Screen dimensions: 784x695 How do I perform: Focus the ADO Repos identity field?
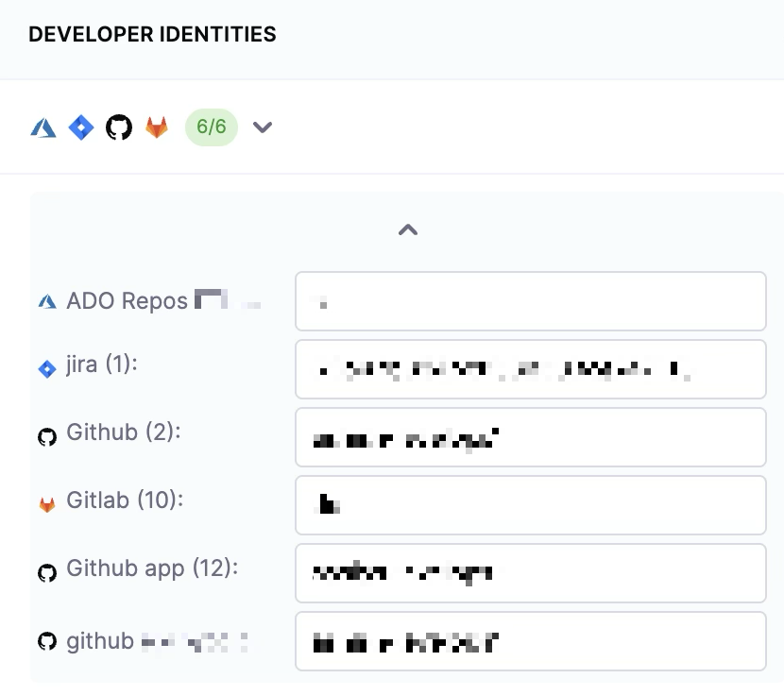point(530,301)
